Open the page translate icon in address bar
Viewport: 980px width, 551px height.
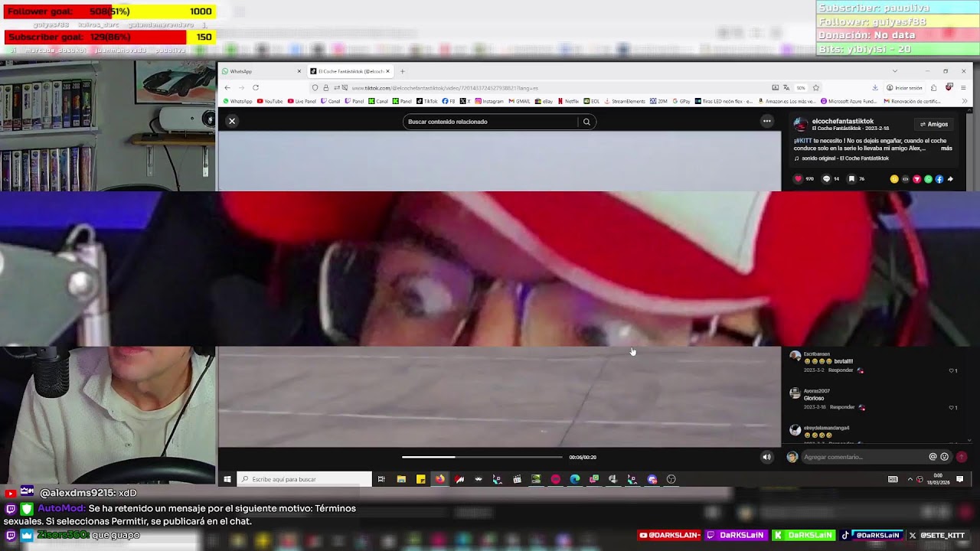click(786, 88)
